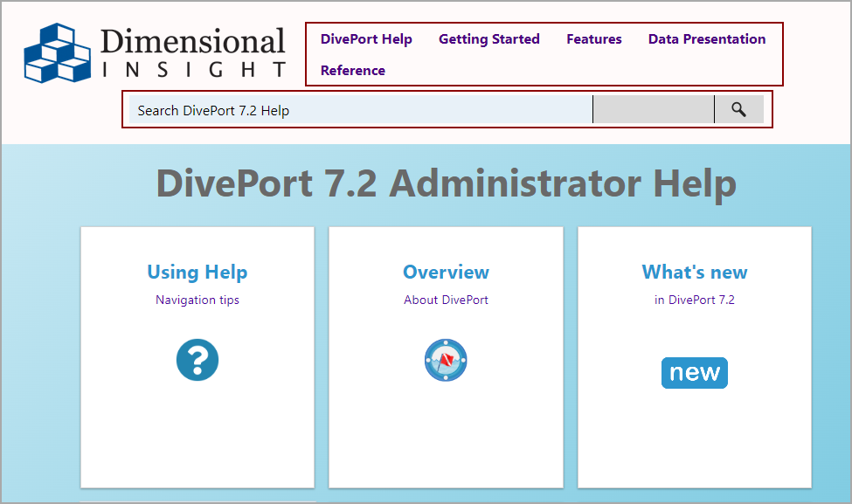Click the compass dive flag overview icon
The height and width of the screenshot is (504, 852).
tap(446, 360)
